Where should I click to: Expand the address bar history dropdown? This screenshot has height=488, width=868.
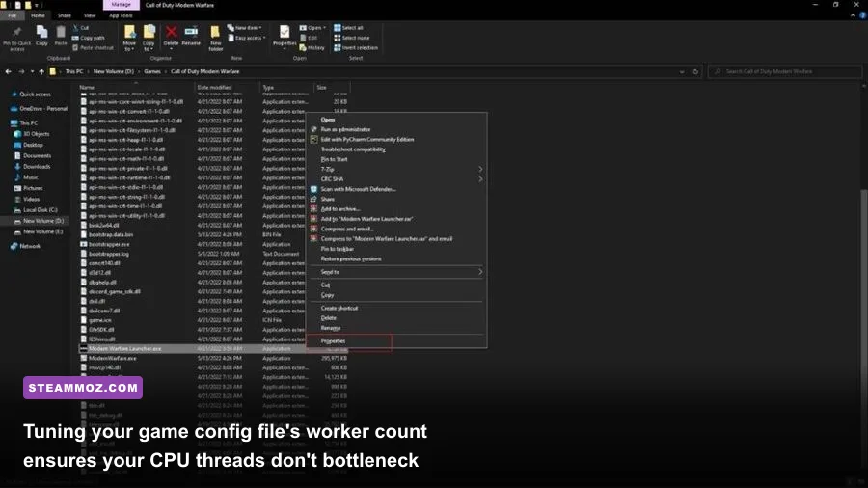click(x=682, y=71)
